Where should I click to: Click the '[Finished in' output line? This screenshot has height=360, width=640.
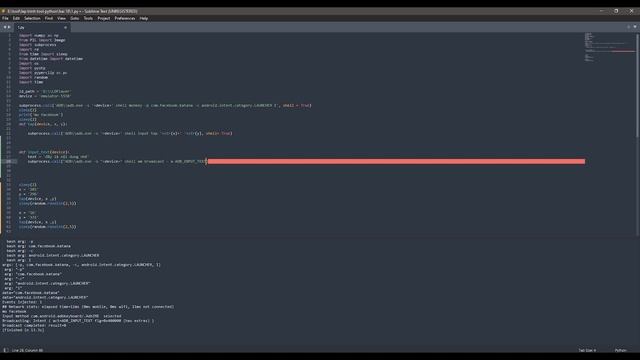coord(23,330)
